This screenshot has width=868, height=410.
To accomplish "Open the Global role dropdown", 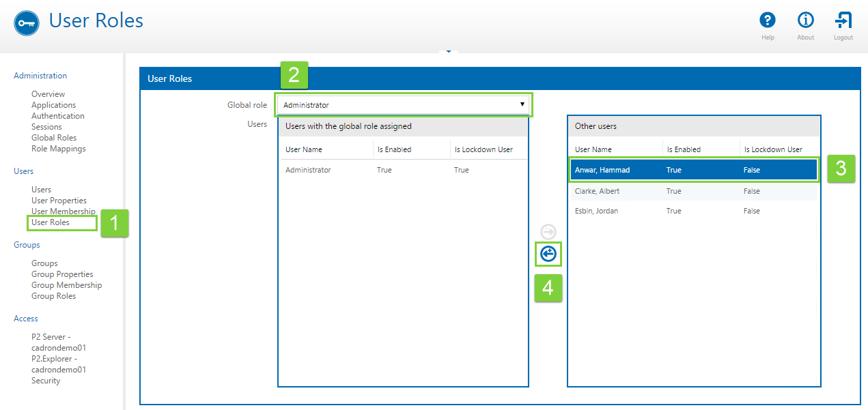I will [404, 105].
